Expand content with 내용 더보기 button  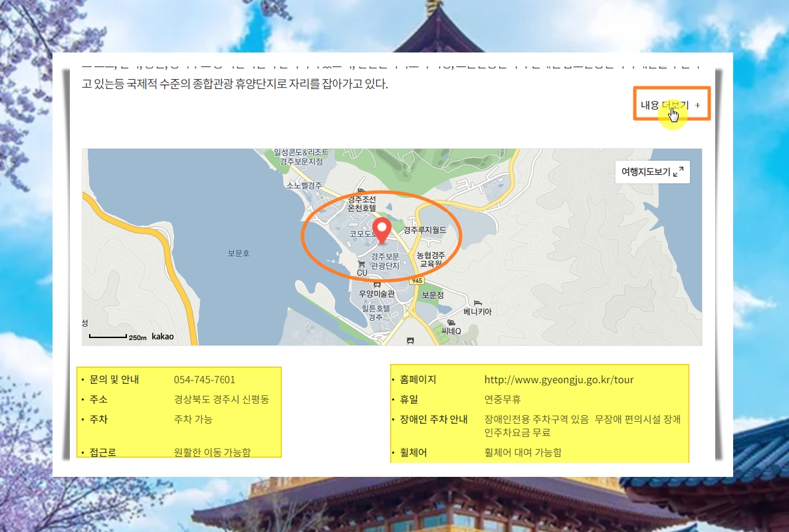pos(671,104)
